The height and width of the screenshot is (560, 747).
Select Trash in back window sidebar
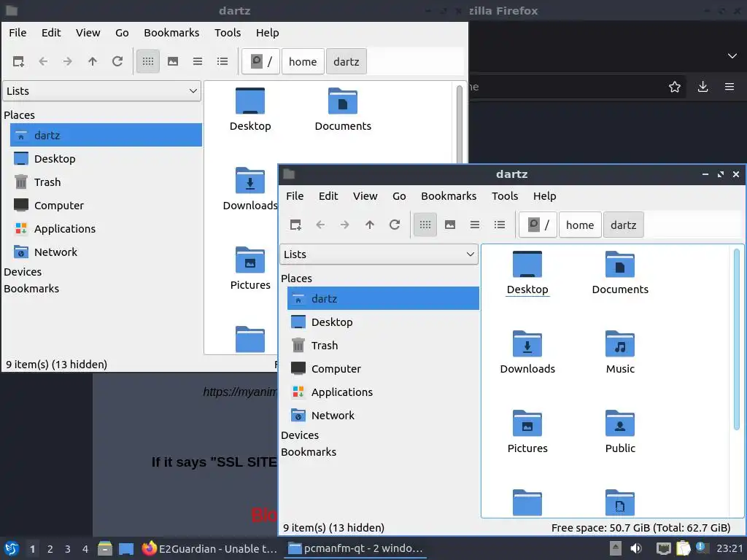click(106, 182)
